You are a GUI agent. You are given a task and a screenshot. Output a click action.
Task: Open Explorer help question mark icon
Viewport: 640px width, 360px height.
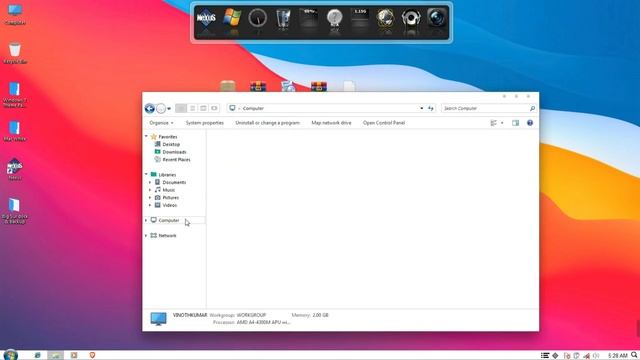530,123
